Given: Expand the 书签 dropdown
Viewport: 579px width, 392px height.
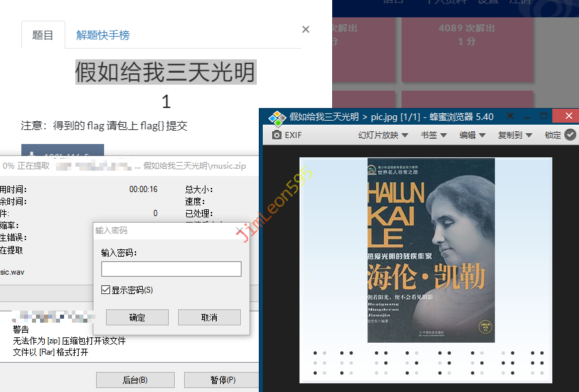Looking at the screenshot, I should (x=433, y=135).
